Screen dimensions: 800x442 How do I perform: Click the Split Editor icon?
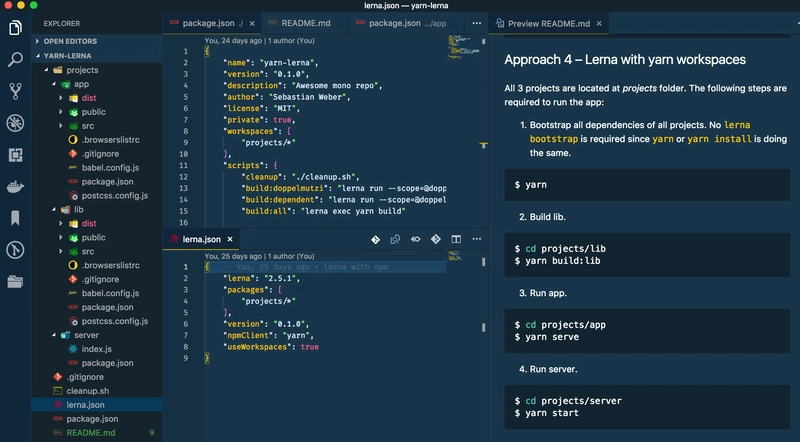tap(456, 240)
